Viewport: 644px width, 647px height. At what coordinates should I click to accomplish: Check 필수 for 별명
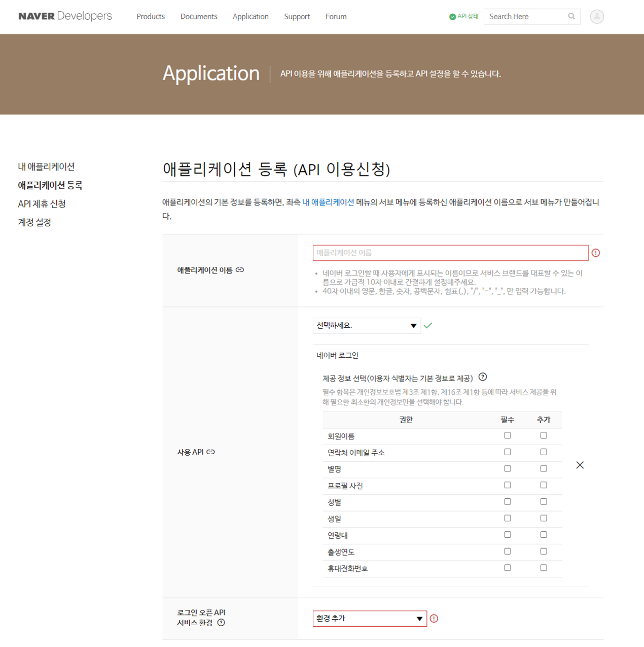[x=508, y=468]
